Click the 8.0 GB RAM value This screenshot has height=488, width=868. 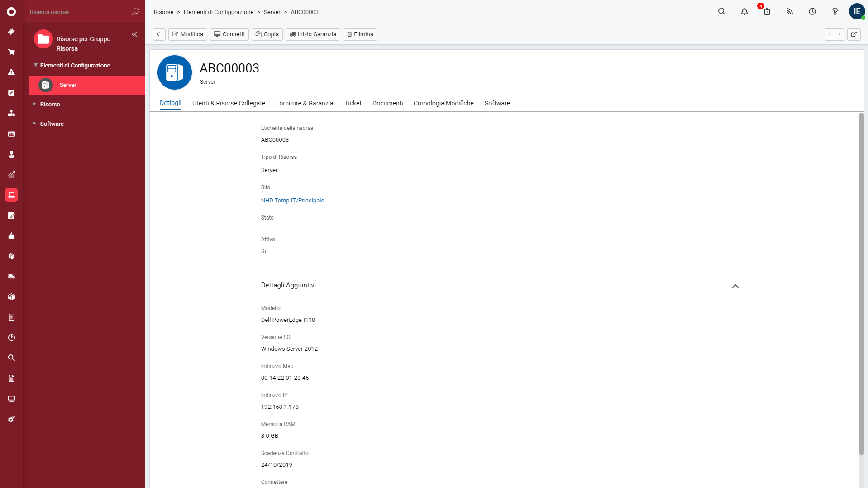tap(269, 436)
